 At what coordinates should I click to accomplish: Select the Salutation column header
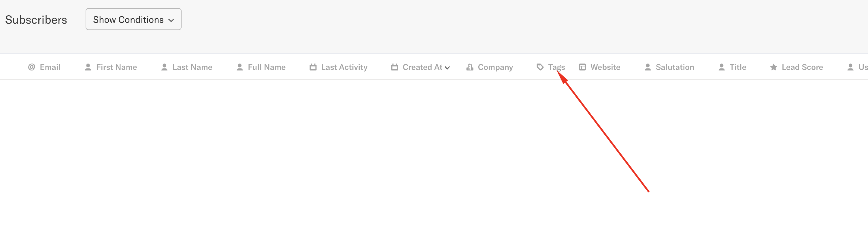pos(675,67)
